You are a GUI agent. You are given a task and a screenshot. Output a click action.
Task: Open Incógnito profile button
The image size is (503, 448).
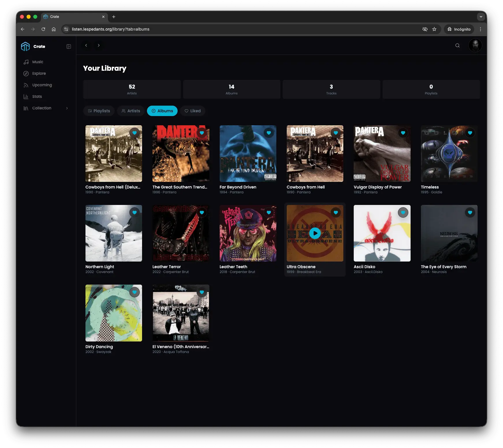459,29
